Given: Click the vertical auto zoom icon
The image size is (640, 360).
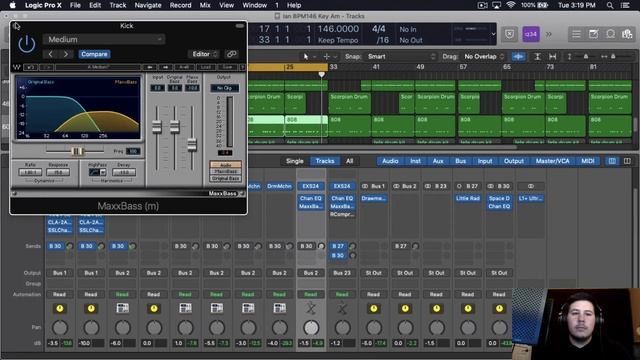Looking at the screenshot, I should click(537, 57).
